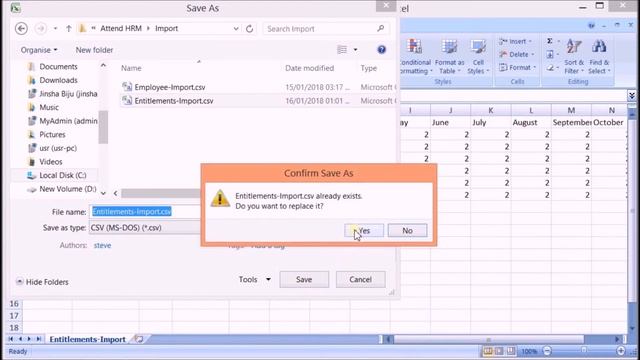Open the recent locations dropdown arrow
This screenshot has width=640, height=360.
pyautogui.click(x=56, y=29)
